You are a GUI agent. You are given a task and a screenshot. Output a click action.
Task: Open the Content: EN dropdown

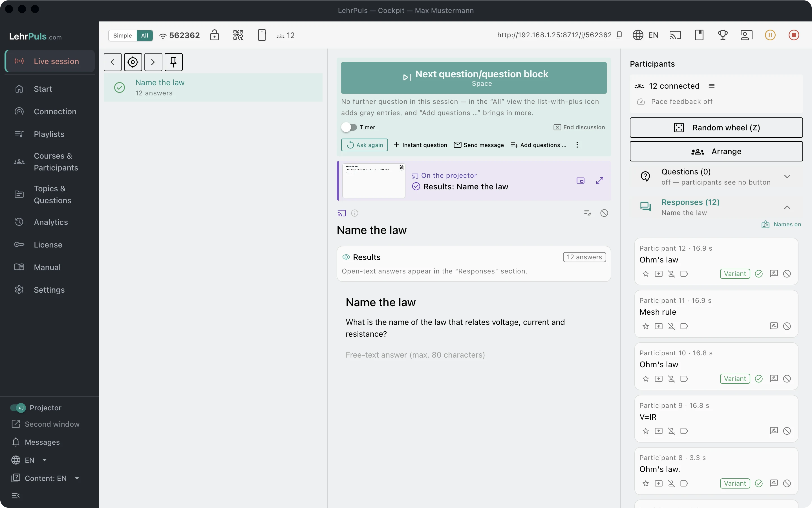(45, 478)
